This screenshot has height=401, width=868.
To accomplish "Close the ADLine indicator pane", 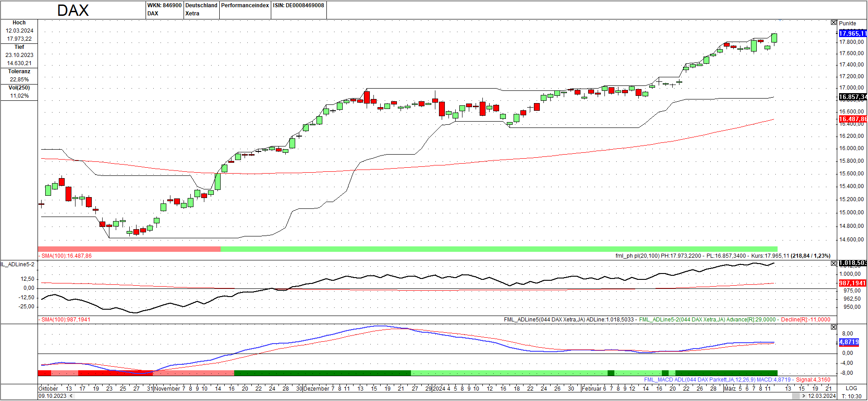I will click(x=834, y=264).
